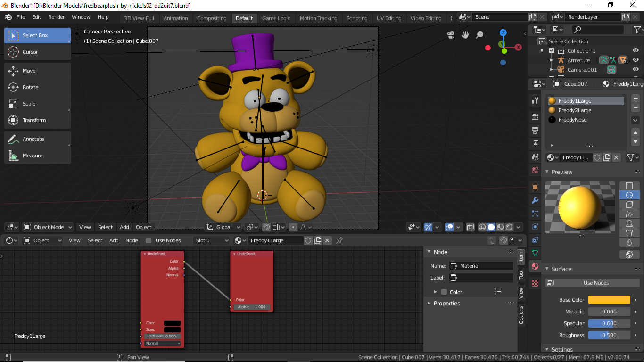Screen dimensions: 644x362
Task: Uncheck the Collection 1 checkbox
Action: coord(552,51)
